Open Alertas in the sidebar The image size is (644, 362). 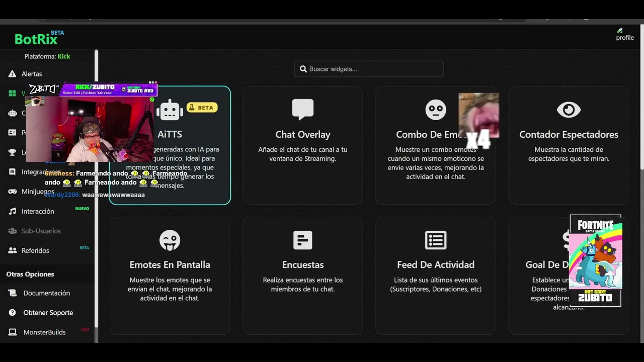(x=32, y=74)
